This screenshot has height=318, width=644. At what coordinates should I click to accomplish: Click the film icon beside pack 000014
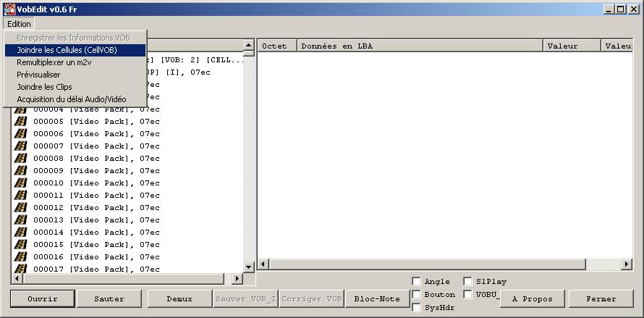[21, 233]
